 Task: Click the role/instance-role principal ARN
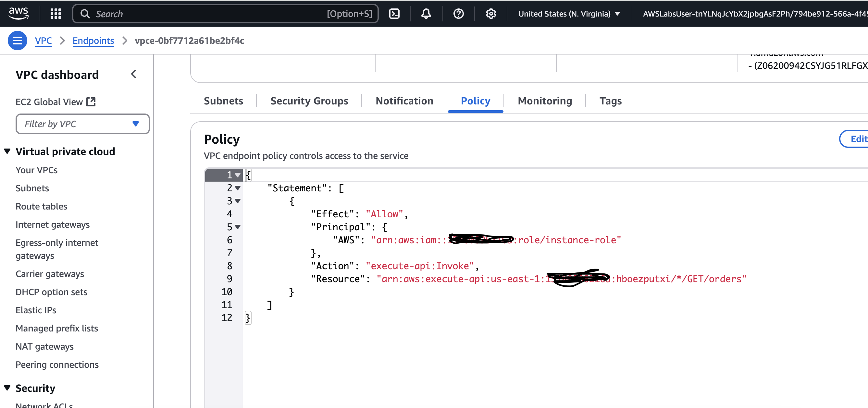point(496,240)
